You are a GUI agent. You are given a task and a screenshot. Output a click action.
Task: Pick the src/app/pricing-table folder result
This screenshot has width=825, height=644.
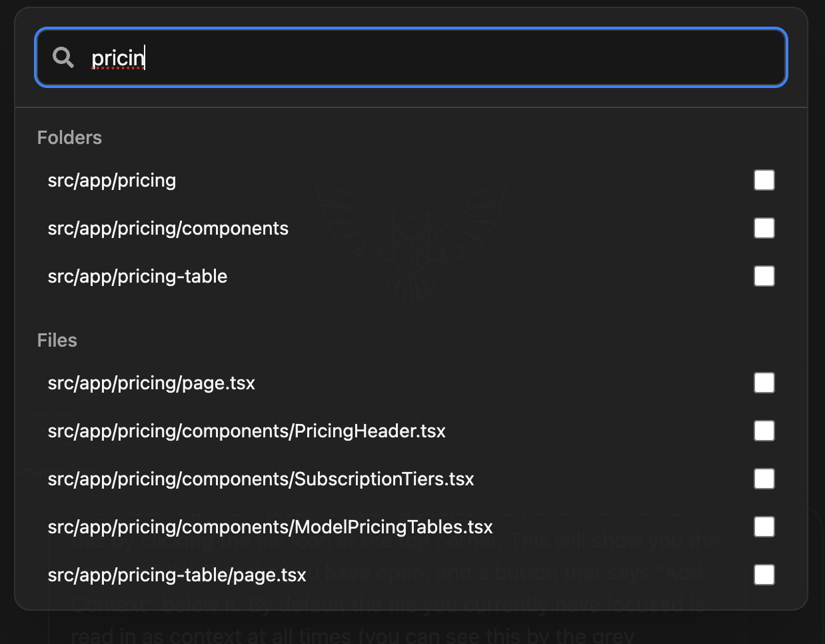(x=137, y=277)
